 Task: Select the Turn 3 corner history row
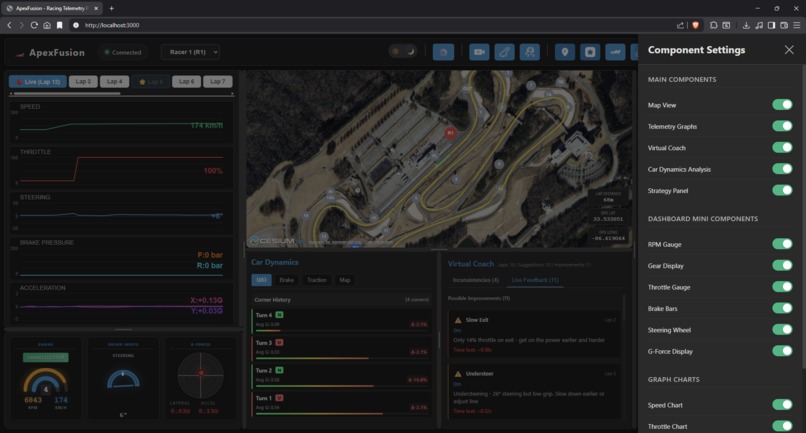(x=341, y=348)
